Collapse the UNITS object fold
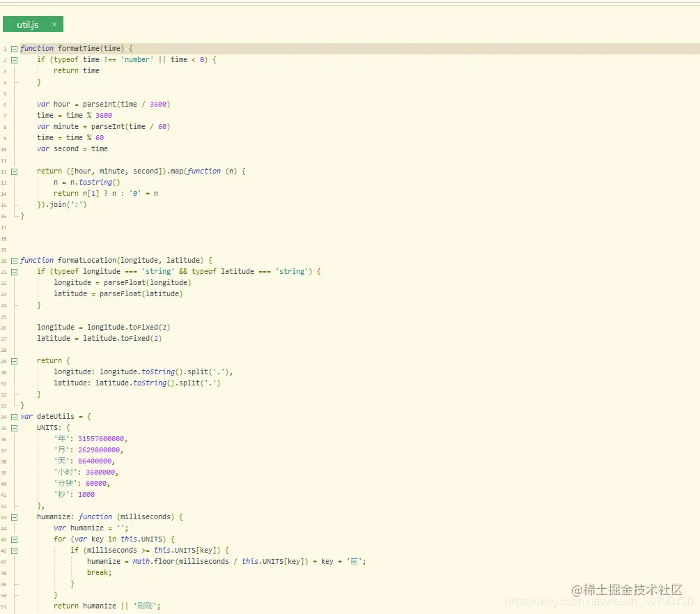 pyautogui.click(x=15, y=428)
